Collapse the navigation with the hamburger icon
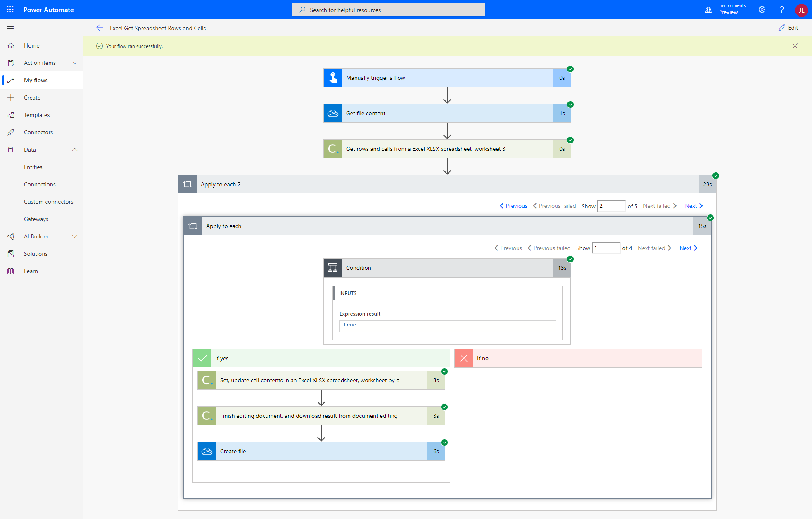Image resolution: width=812 pixels, height=519 pixels. [10, 28]
